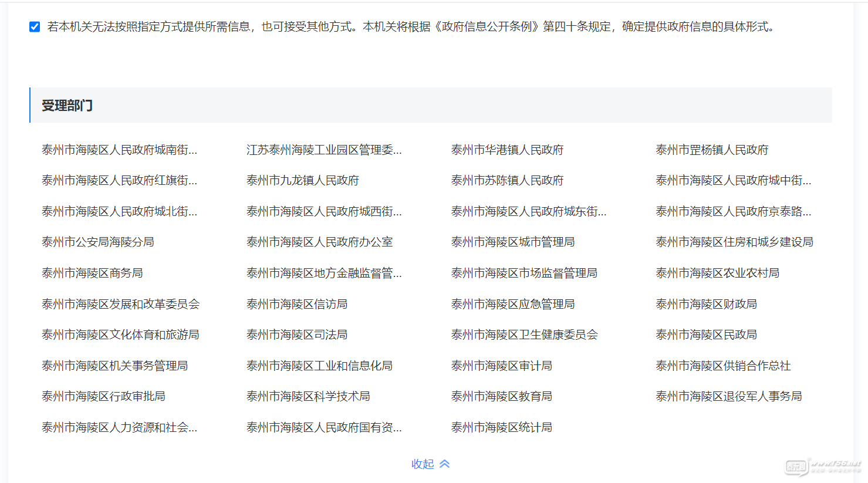Select 泰州市海陵区市场监督管理局
Image resolution: width=868 pixels, height=483 pixels.
point(524,273)
